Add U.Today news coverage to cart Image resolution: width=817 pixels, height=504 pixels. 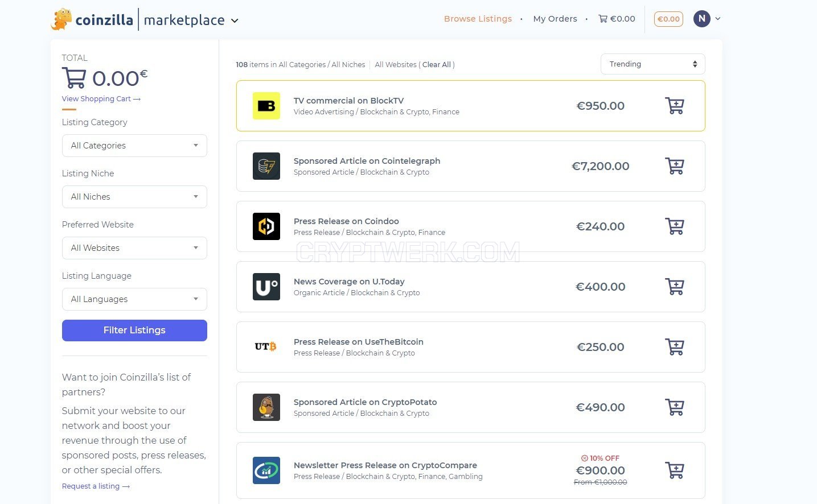(x=675, y=287)
